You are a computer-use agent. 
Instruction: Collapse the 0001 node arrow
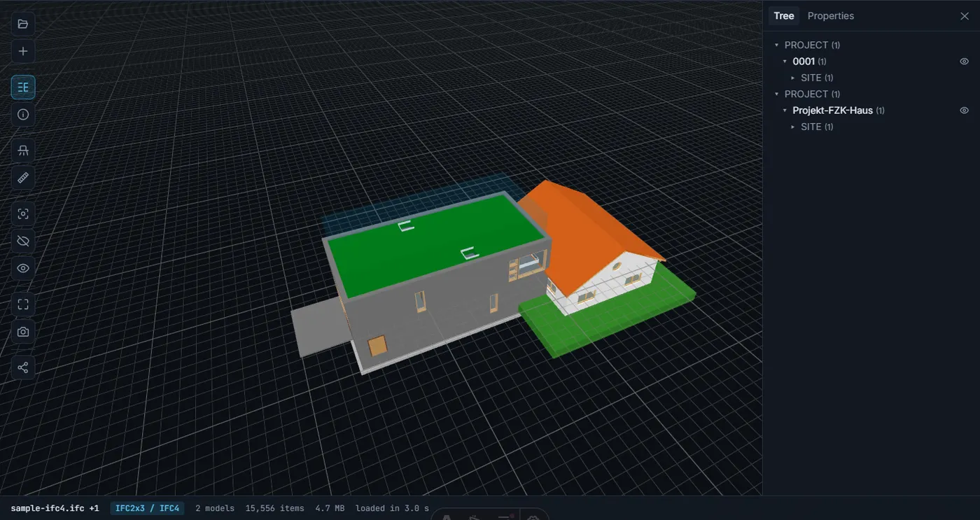[x=785, y=62]
